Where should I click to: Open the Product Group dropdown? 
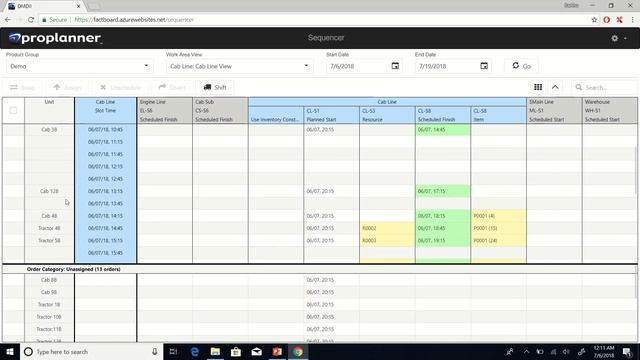click(79, 66)
